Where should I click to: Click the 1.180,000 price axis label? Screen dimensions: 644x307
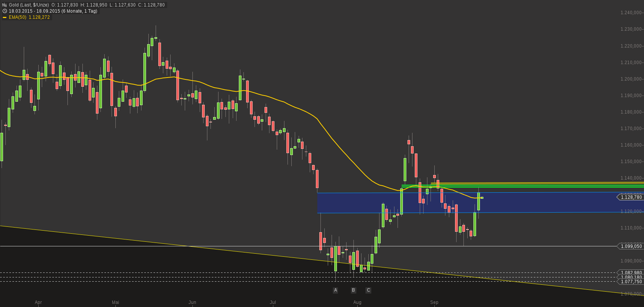631,112
